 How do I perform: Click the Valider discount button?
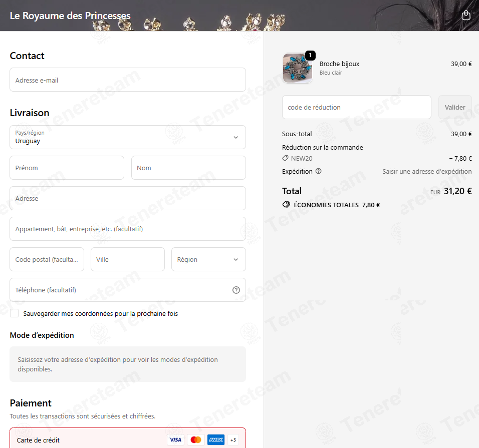[x=455, y=107]
